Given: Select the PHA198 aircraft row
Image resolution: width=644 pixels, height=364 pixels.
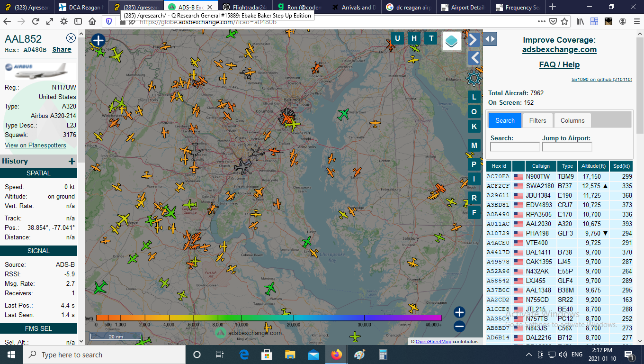Looking at the screenshot, I should pyautogui.click(x=560, y=233).
